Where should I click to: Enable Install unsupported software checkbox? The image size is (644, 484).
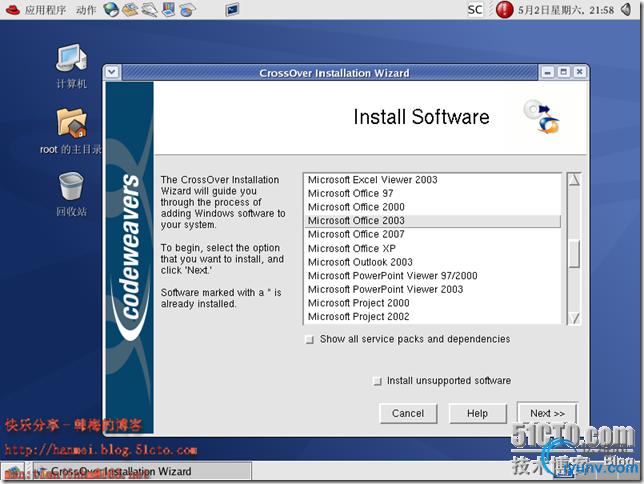point(377,381)
